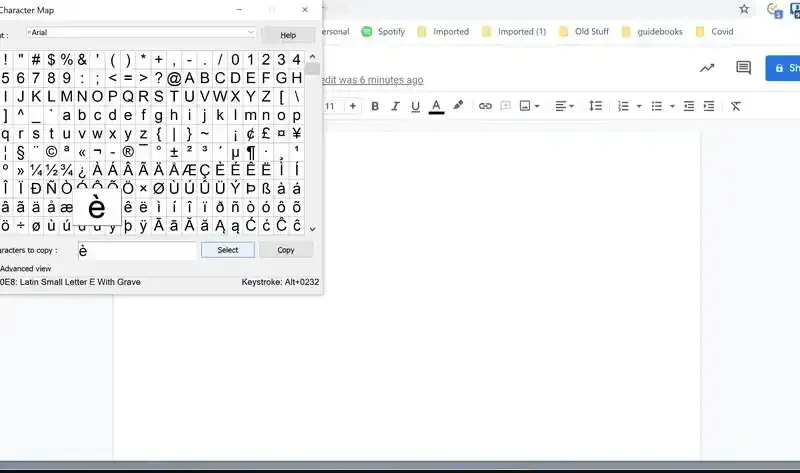This screenshot has width=800, height=473.
Task: Open the text color picker
Action: pyautogui.click(x=436, y=106)
